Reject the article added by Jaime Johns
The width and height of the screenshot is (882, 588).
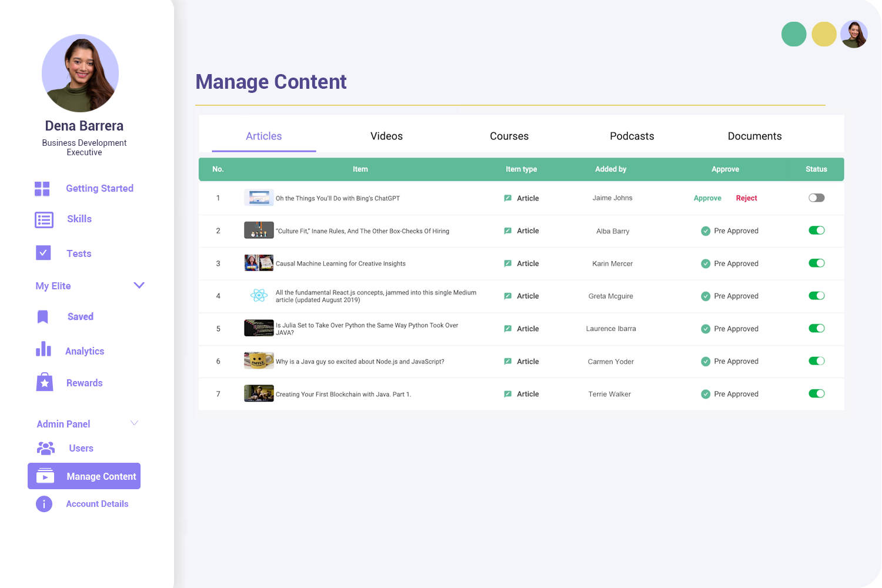746,198
